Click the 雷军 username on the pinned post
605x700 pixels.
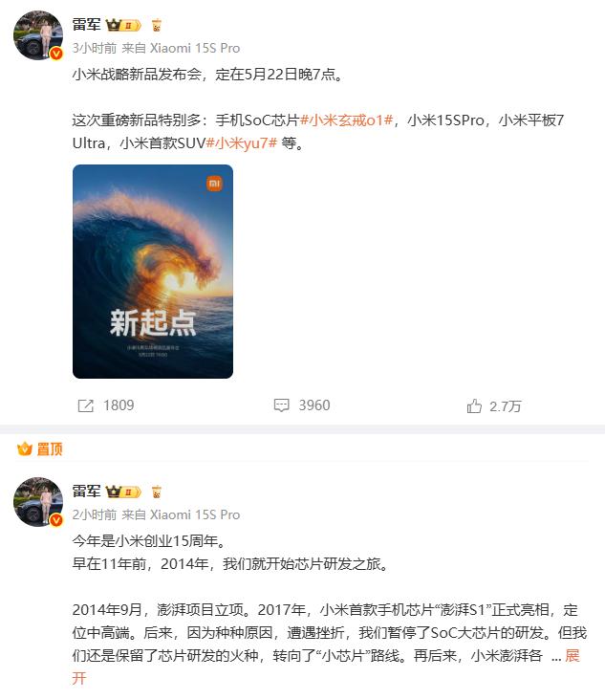87,492
